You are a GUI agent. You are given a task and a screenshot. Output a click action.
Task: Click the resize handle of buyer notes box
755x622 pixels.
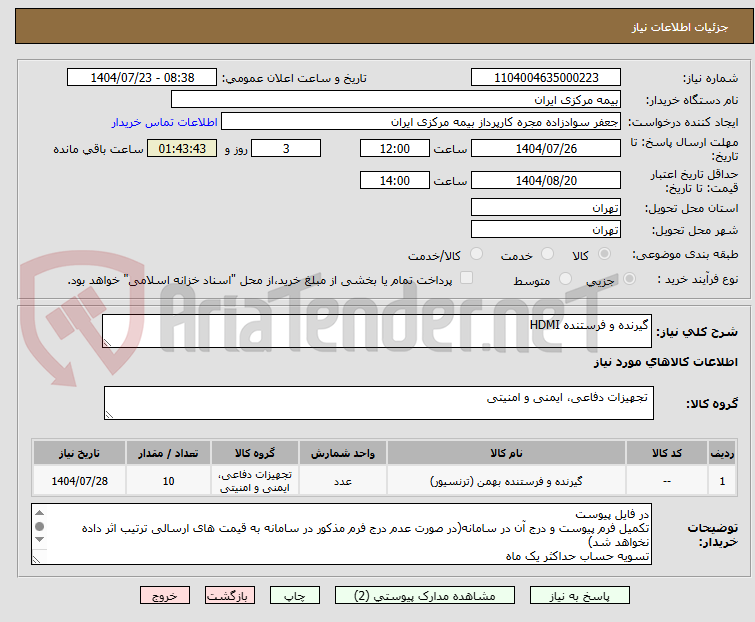(x=36, y=559)
